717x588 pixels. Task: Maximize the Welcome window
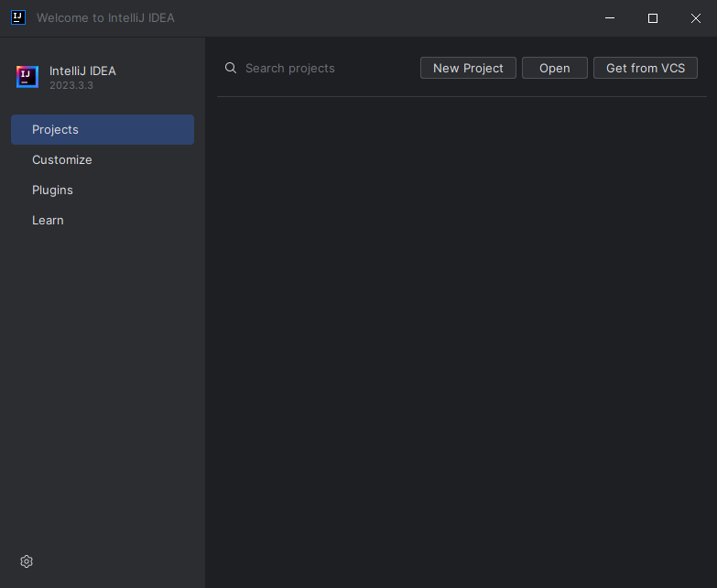tap(653, 18)
